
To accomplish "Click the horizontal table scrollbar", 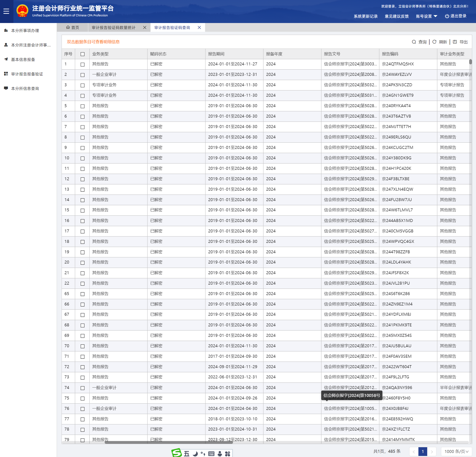I will point(169,442).
